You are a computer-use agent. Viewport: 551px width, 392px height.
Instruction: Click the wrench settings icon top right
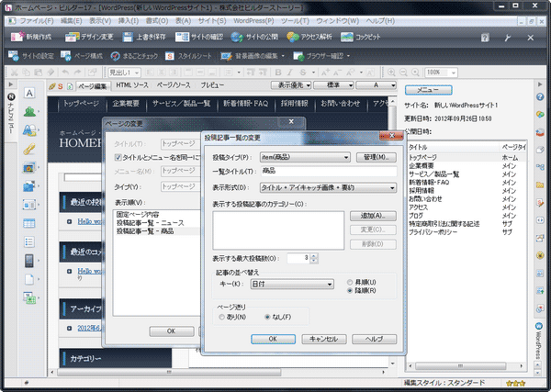[508, 38]
